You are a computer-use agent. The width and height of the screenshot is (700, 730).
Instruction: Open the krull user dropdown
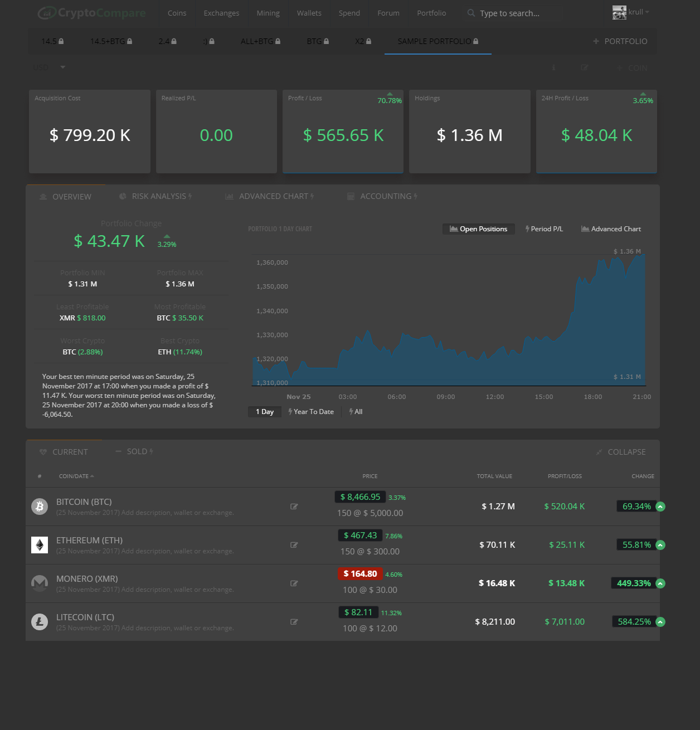point(639,12)
